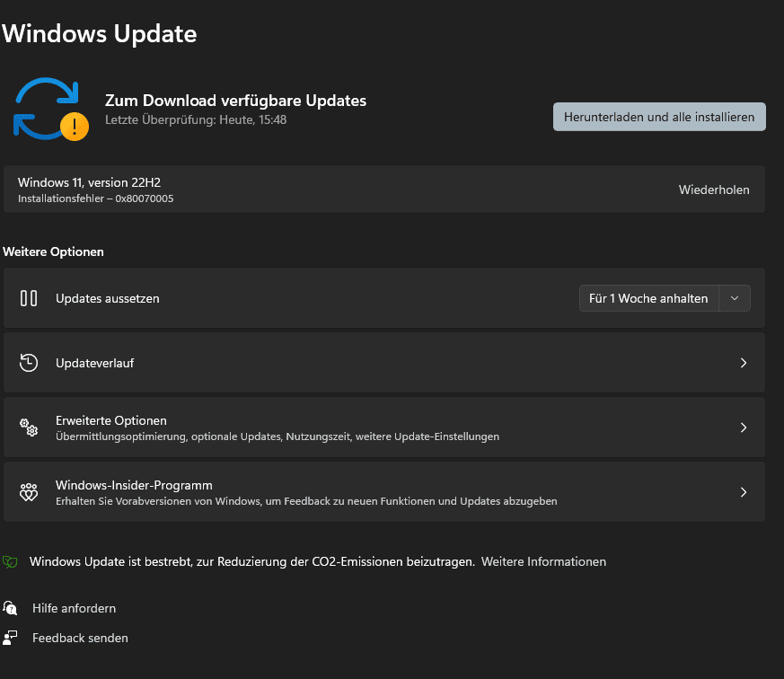Click the green leaf CO2 icon
The height and width of the screenshot is (679, 784).
10,562
